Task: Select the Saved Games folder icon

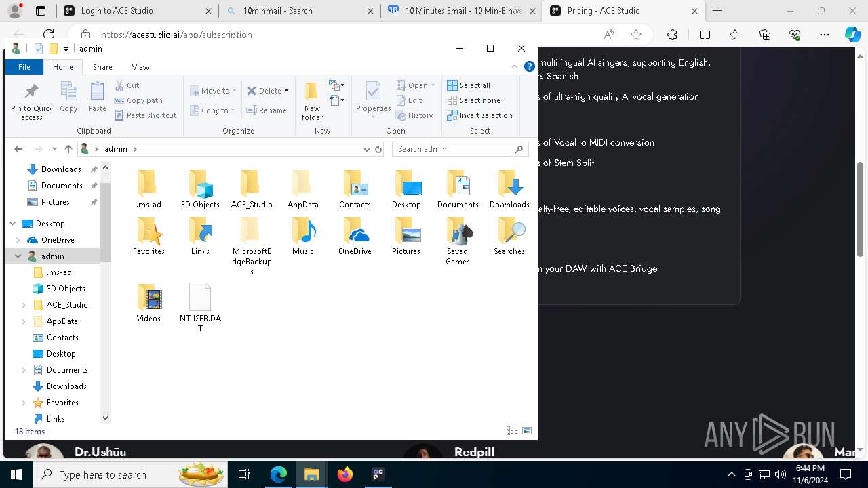Action: [x=458, y=230]
